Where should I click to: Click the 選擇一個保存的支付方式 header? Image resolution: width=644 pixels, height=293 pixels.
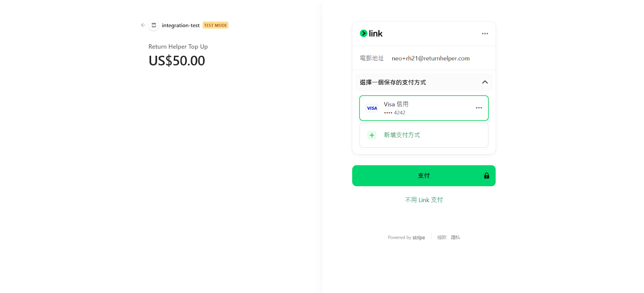coord(393,83)
